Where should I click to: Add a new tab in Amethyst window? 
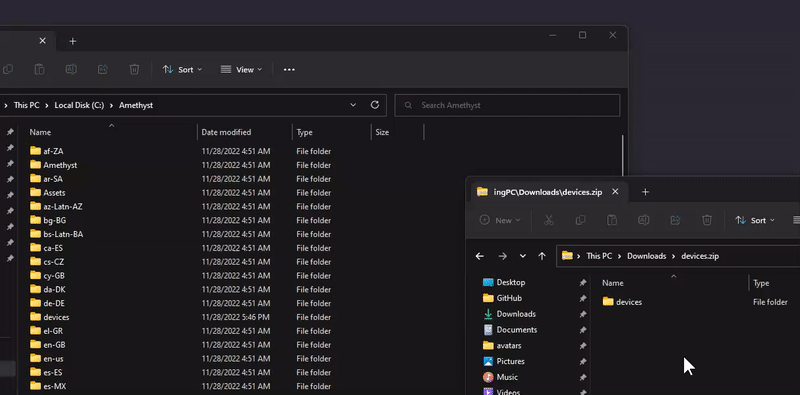point(72,41)
